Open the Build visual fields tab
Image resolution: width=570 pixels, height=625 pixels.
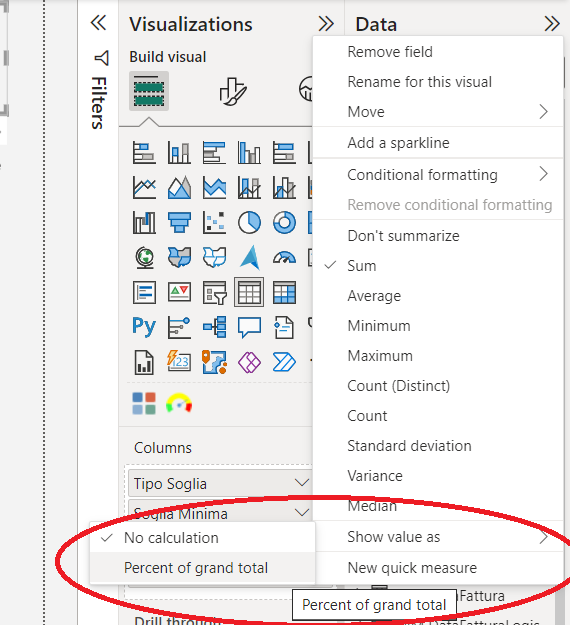click(149, 91)
